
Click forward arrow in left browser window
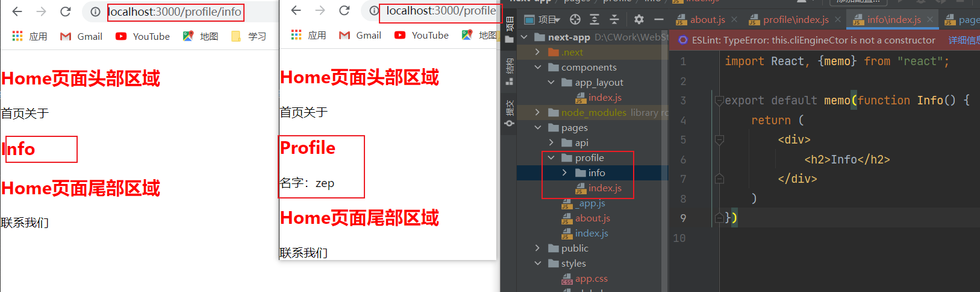coord(41,11)
